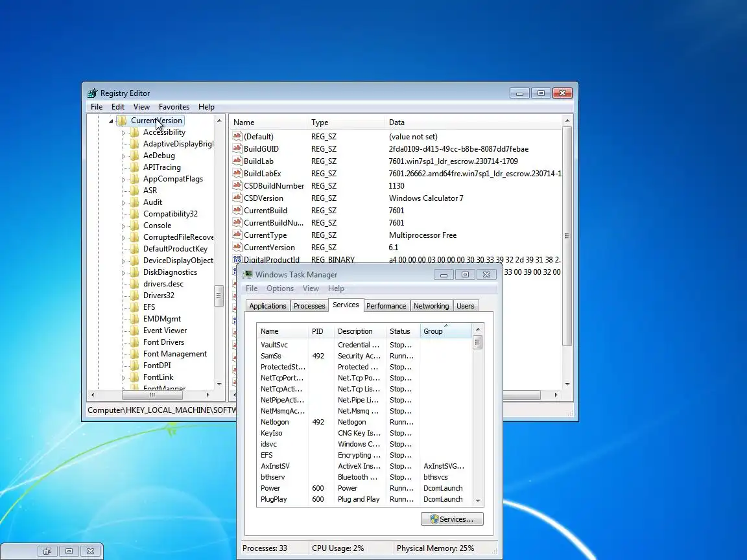Viewport: 747px width, 560px height.
Task: Open the Registry Editor File menu
Action: 97,107
